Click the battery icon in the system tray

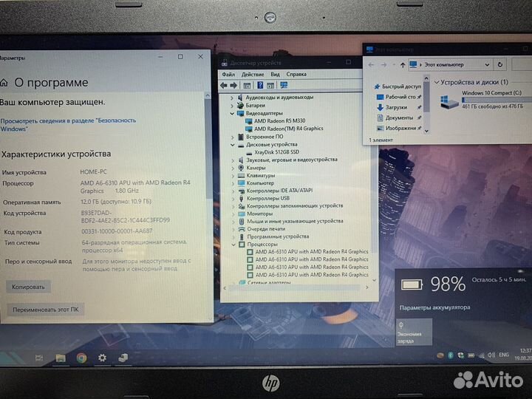click(x=471, y=355)
